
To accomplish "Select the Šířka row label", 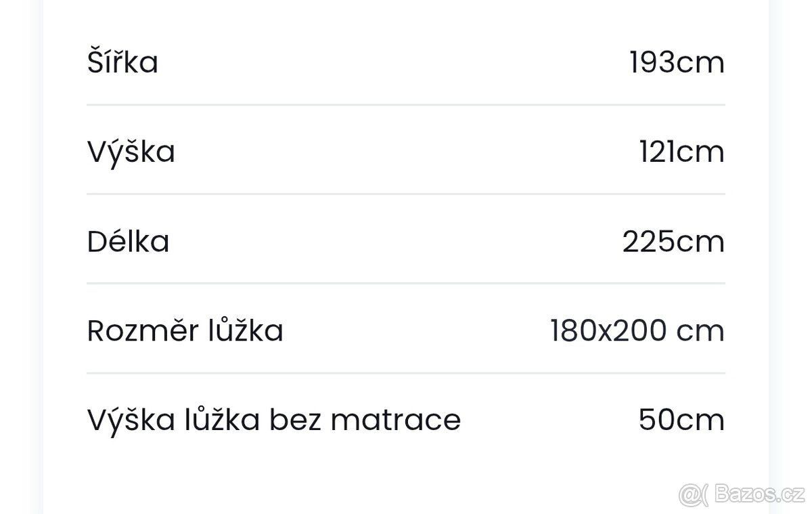I will pos(122,62).
